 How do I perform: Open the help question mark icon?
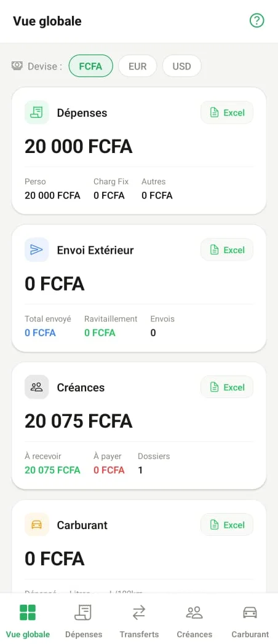click(x=257, y=20)
